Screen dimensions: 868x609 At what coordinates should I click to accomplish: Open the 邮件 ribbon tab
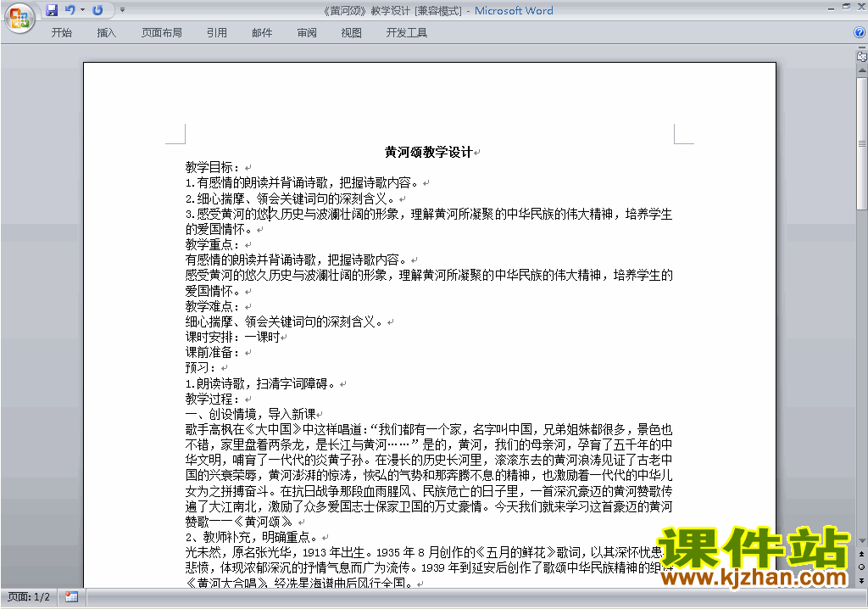click(262, 33)
